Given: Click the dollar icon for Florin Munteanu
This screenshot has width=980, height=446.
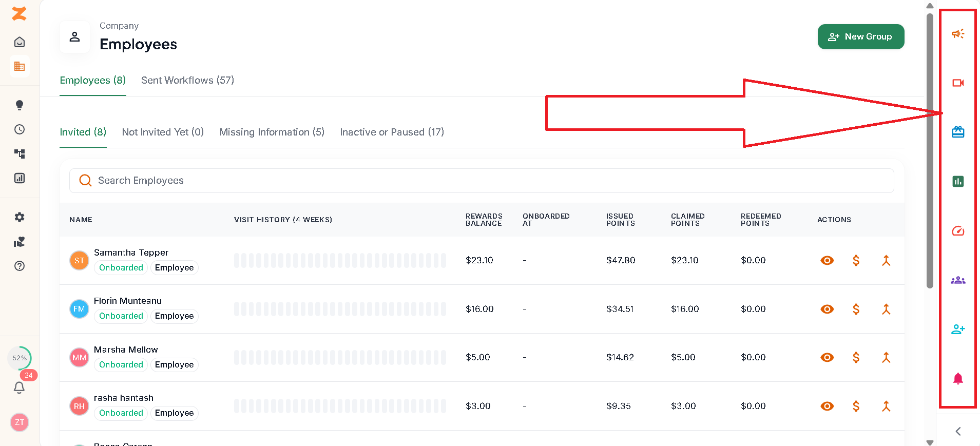Looking at the screenshot, I should [856, 309].
